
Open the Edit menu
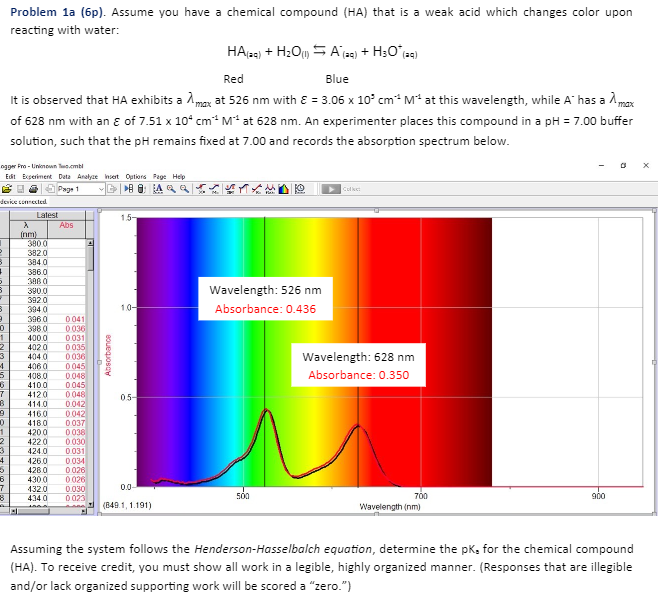pos(11,177)
